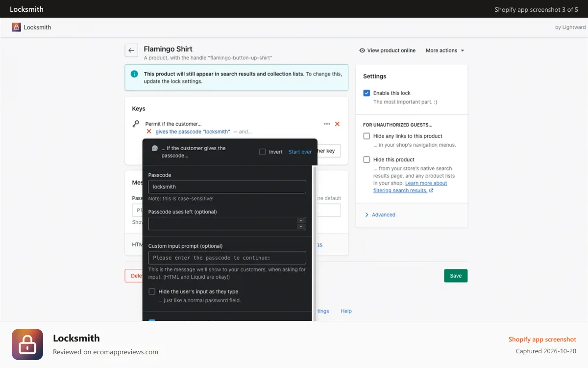
Task: Click the speech bubble icon in passcode popup
Action: coord(155,148)
